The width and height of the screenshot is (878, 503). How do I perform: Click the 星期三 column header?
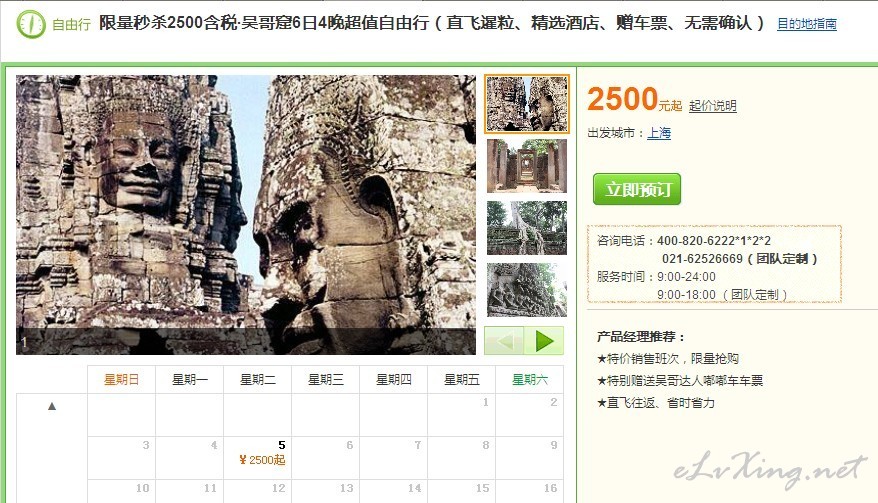click(x=325, y=380)
